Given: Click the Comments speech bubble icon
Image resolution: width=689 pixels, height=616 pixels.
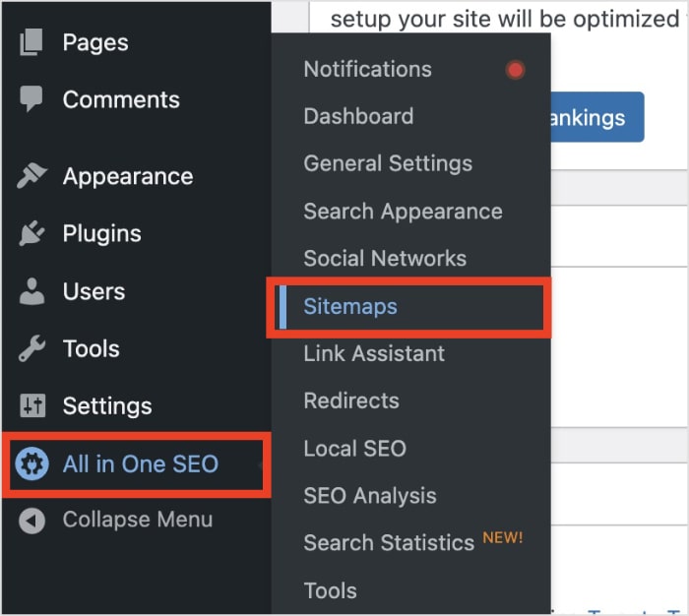Looking at the screenshot, I should (31, 98).
